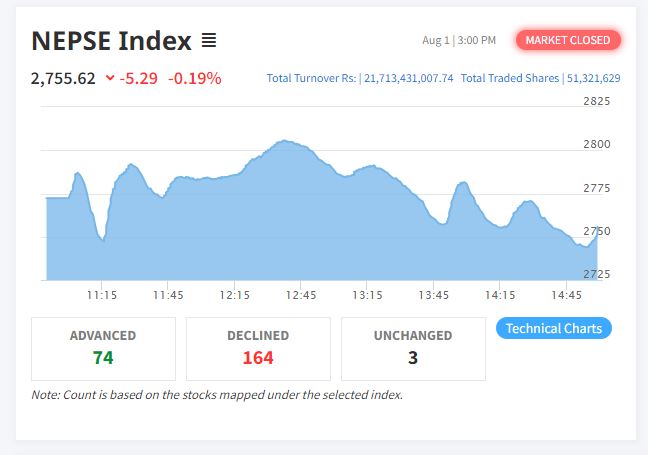The image size is (648, 455).
Task: Open Technical Charts
Action: [553, 328]
